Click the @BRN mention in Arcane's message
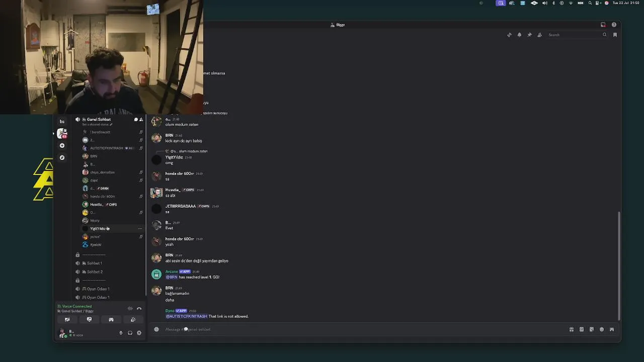The height and width of the screenshot is (362, 644). 172,277
